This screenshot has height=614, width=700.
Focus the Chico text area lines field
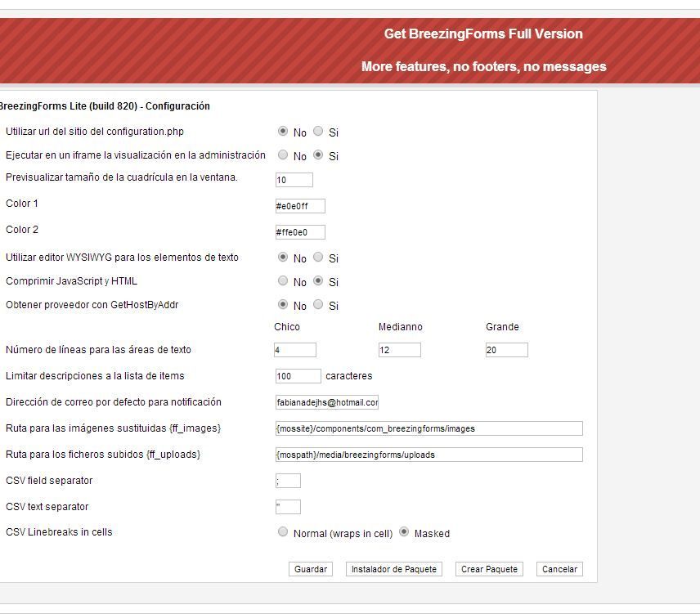pyautogui.click(x=295, y=350)
